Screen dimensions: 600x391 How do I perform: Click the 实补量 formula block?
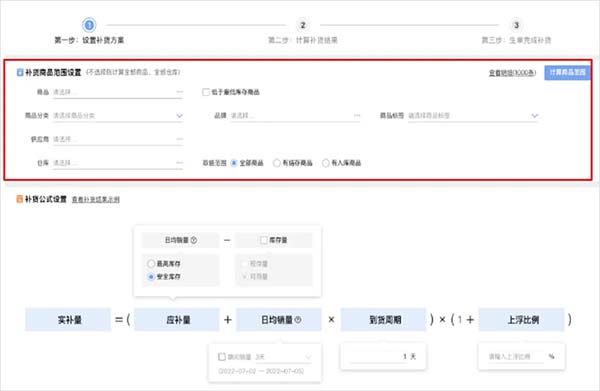68,320
